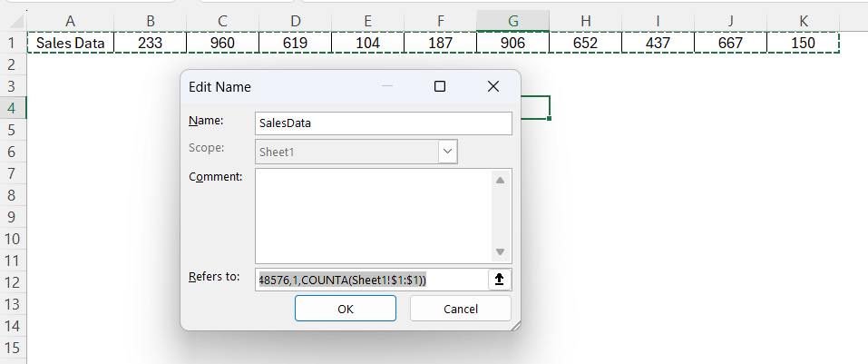Click column G header
This screenshot has width=868, height=364.
pos(512,21)
